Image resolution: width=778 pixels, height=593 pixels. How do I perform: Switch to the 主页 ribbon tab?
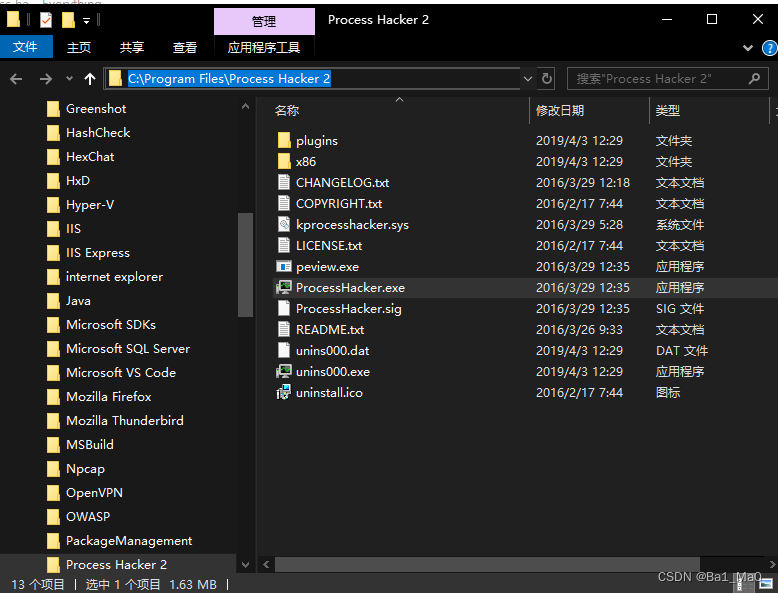pos(79,48)
